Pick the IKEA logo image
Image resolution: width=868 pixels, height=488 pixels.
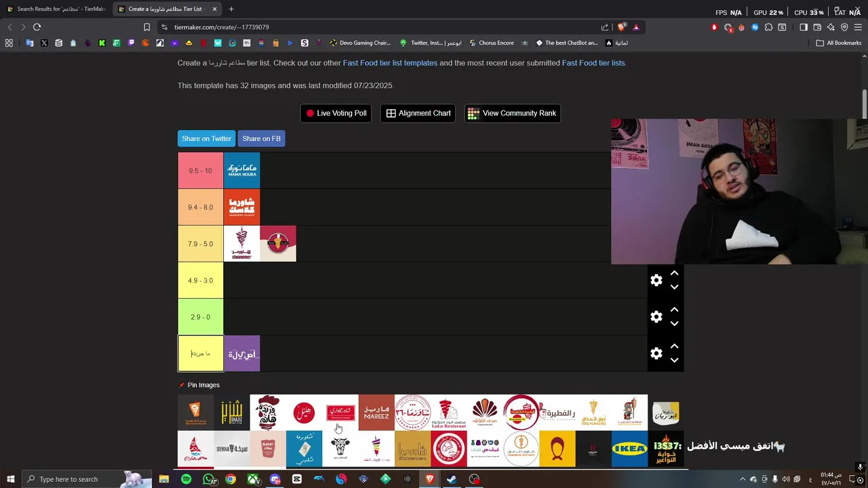tap(629, 449)
